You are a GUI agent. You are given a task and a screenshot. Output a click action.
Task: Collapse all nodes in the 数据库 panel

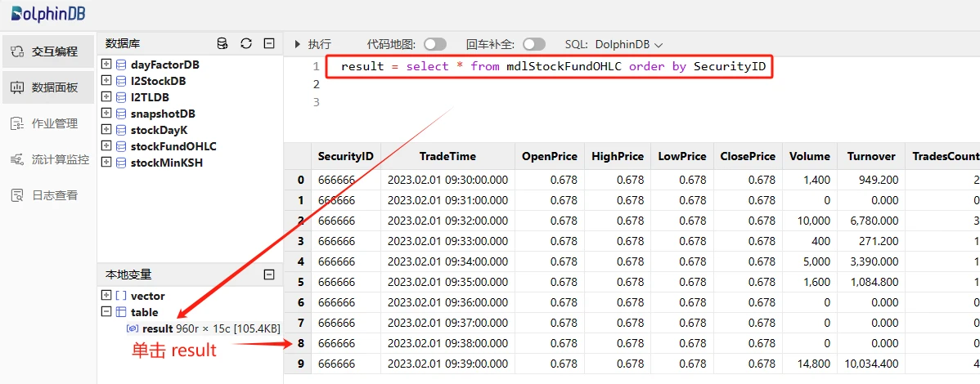(x=268, y=43)
